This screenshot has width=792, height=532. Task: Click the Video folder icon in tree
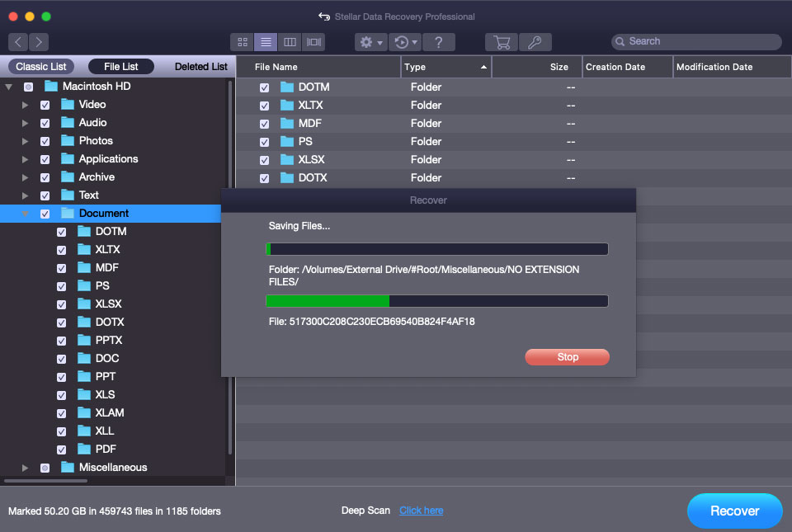pyautogui.click(x=68, y=105)
